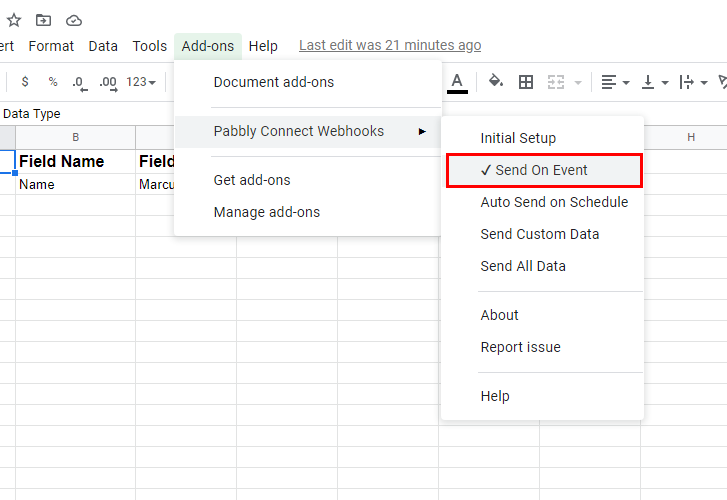Expand Pabbly Connect Webhooks submenu

click(x=307, y=131)
